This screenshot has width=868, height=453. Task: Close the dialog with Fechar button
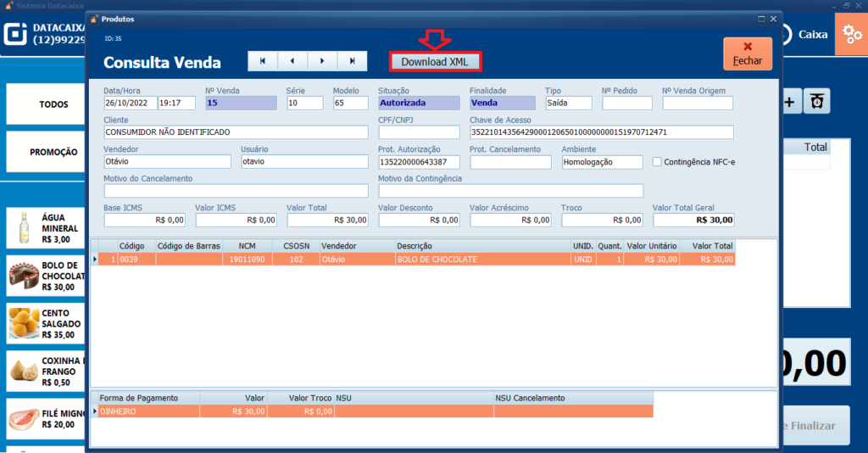point(747,53)
